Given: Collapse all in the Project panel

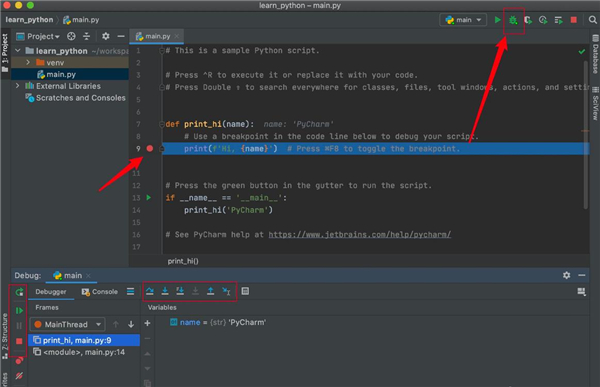Looking at the screenshot, I should pyautogui.click(x=86, y=36).
